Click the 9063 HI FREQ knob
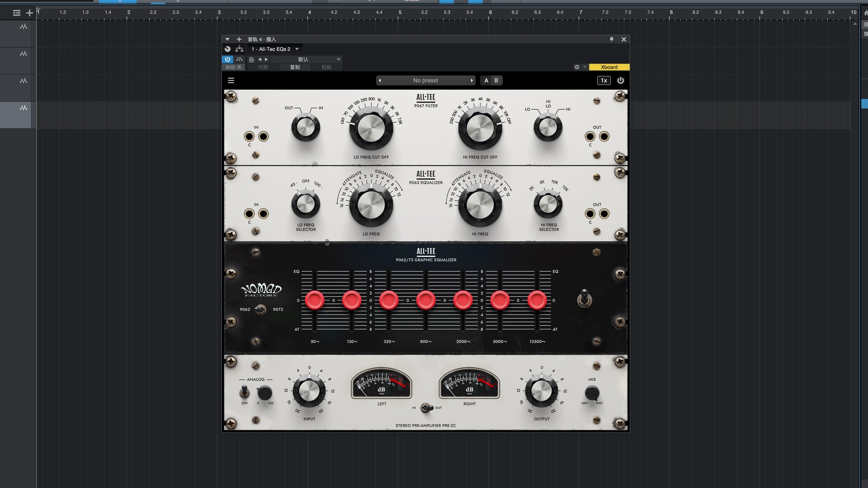The width and height of the screenshot is (868, 488). coord(480,205)
